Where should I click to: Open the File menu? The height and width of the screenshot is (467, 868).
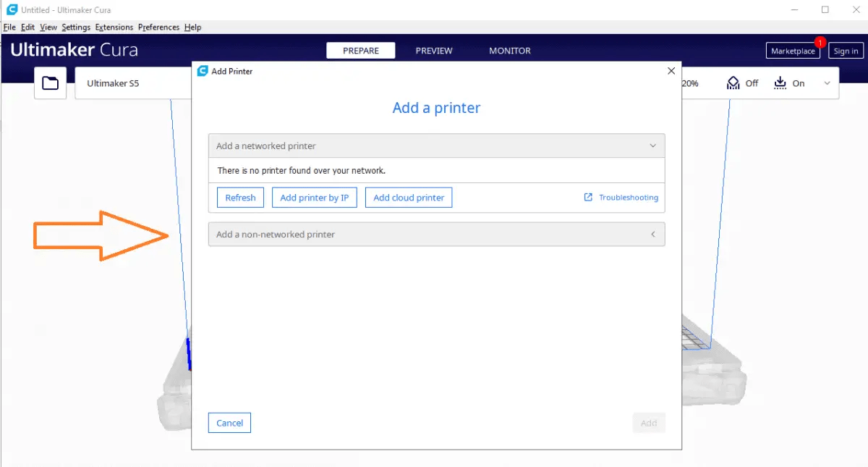pyautogui.click(x=9, y=27)
